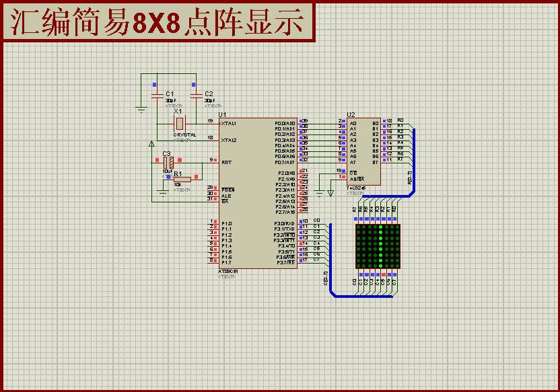Select the C3 electrolytic capacitor symbol
560x392 pixels.
pyautogui.click(x=168, y=163)
